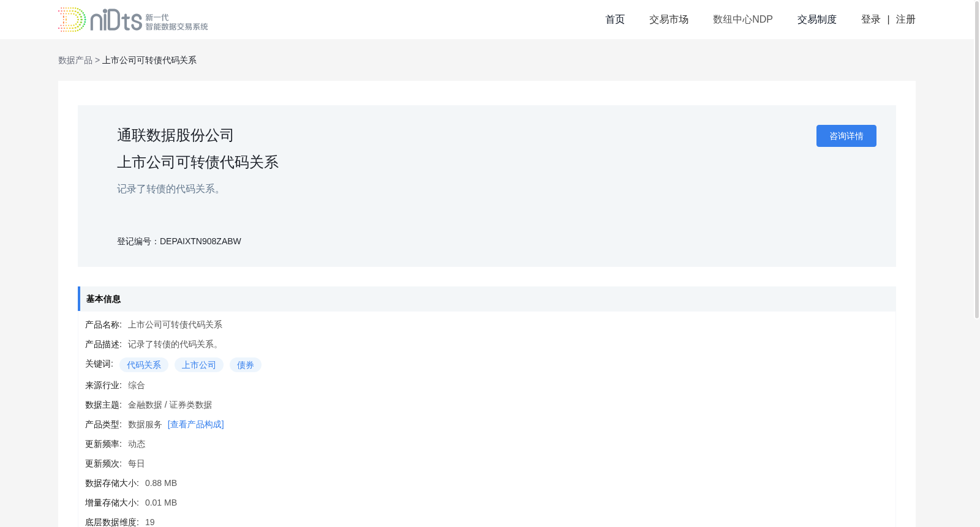Image resolution: width=980 pixels, height=527 pixels.
Task: Click the 动态 update rate value
Action: click(137, 444)
